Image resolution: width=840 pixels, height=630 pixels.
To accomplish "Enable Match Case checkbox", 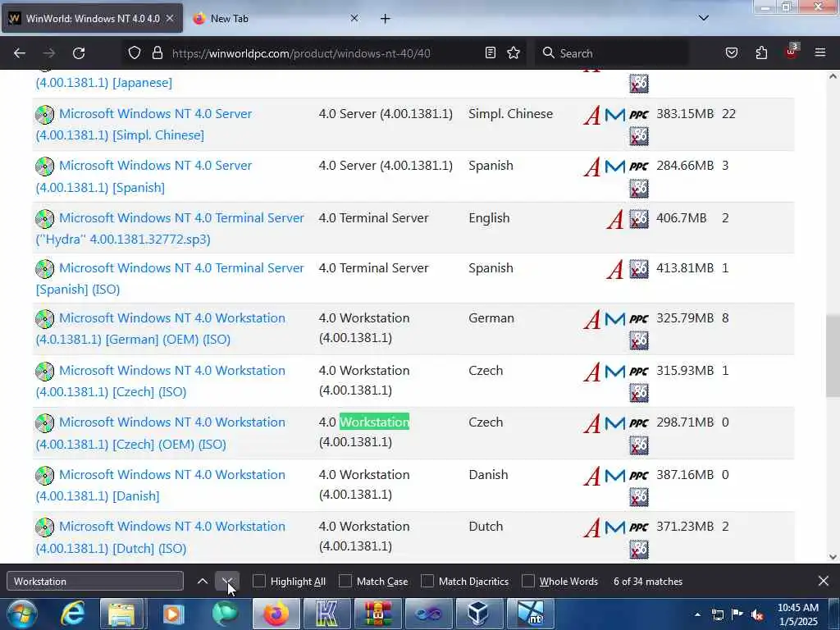I will point(345,582).
